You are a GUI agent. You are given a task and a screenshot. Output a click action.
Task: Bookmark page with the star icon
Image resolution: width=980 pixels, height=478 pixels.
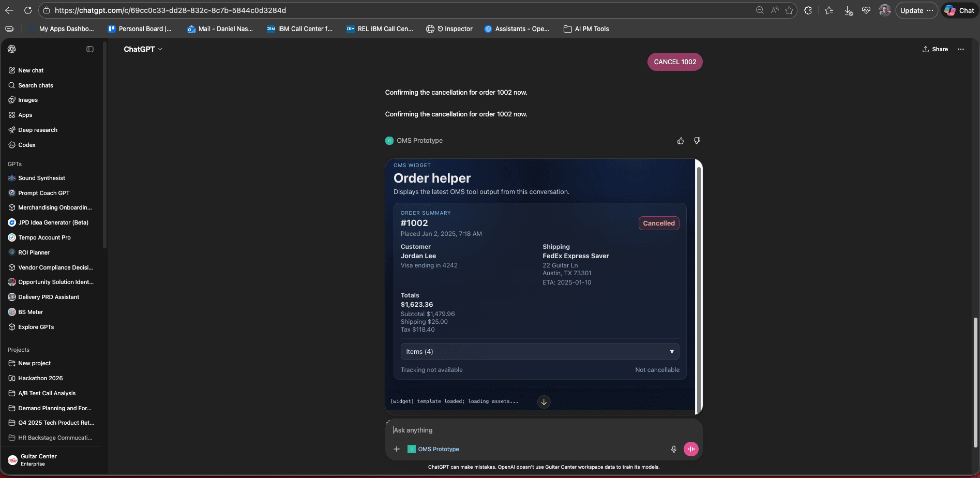point(789,10)
